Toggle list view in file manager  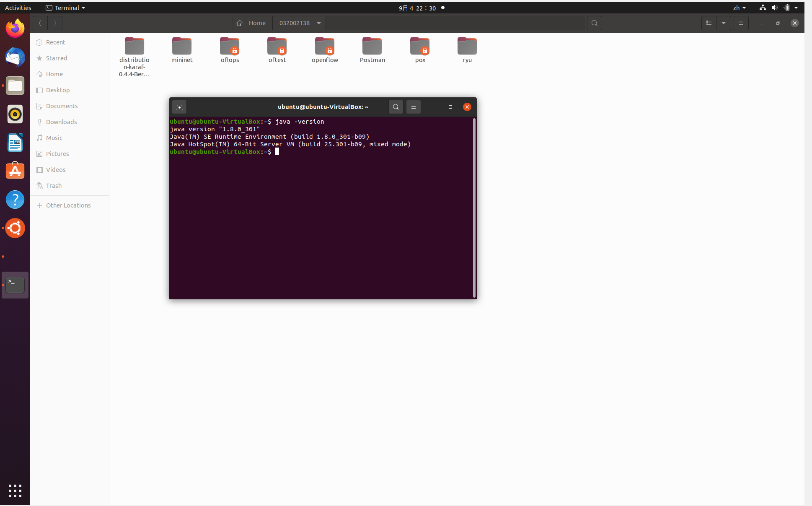coord(709,23)
